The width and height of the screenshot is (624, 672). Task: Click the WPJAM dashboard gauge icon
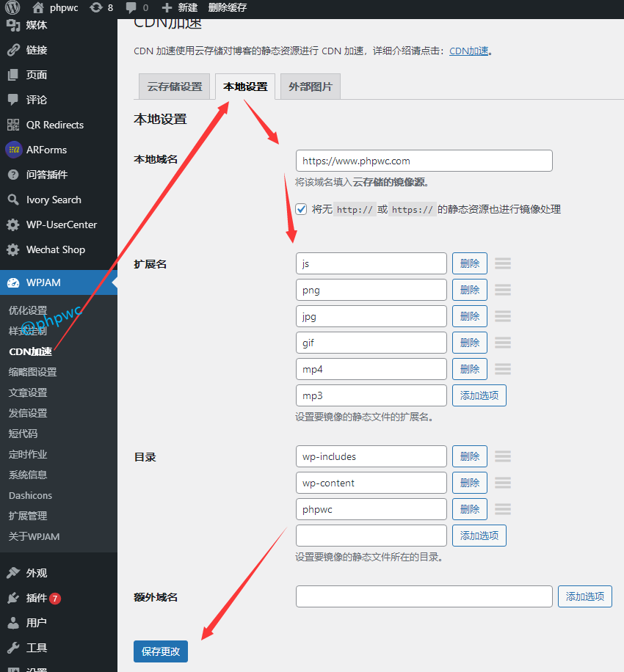[x=13, y=282]
